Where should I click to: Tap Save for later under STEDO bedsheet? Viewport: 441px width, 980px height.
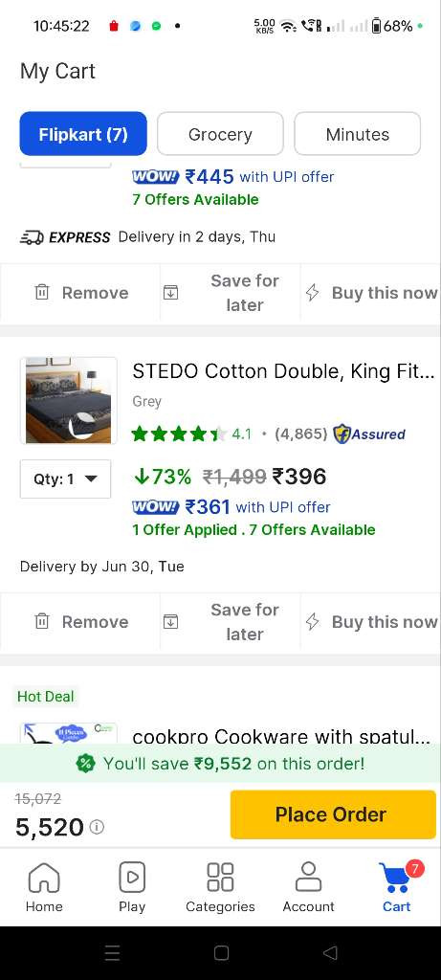[x=230, y=621]
